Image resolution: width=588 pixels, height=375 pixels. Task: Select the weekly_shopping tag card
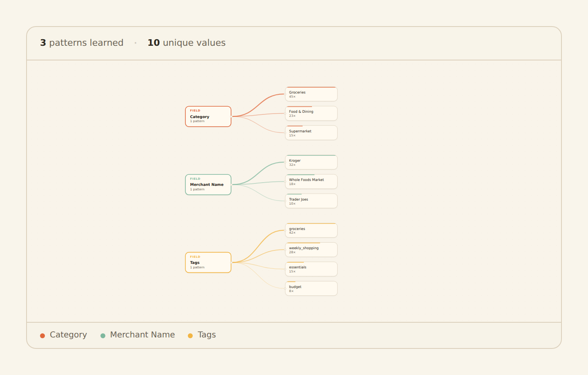311,250
